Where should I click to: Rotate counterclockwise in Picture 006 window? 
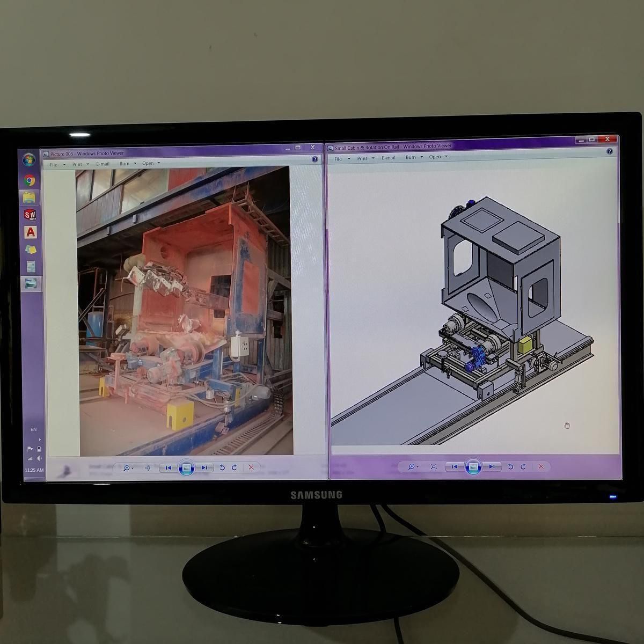point(222,468)
